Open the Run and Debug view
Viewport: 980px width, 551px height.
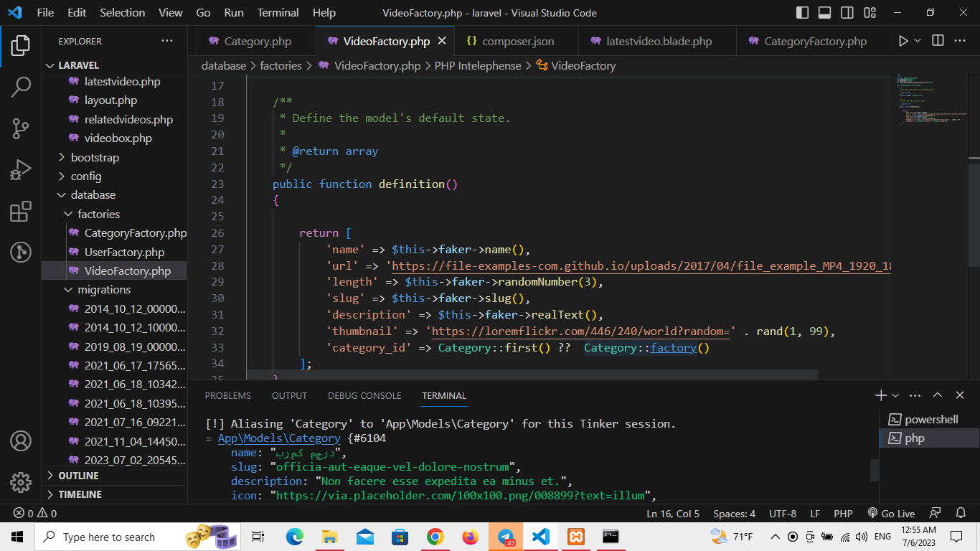(x=21, y=171)
